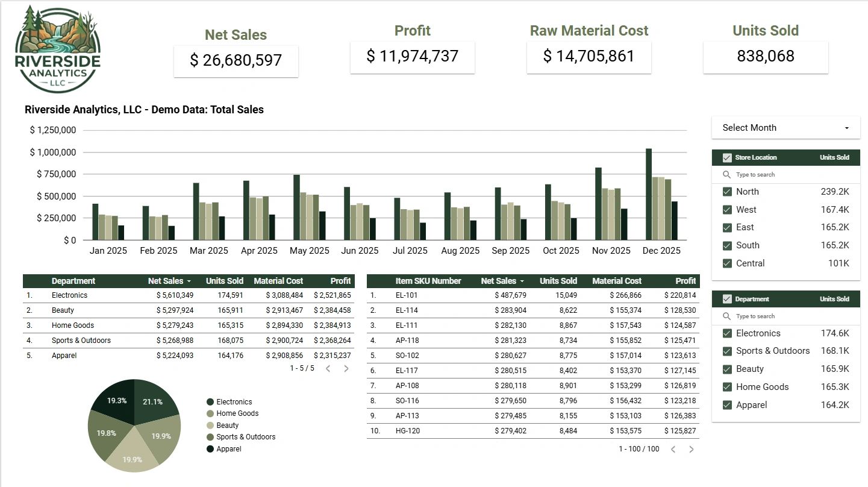The image size is (868, 487).
Task: Sort Department table by Net Sales arrow
Action: pyautogui.click(x=189, y=281)
